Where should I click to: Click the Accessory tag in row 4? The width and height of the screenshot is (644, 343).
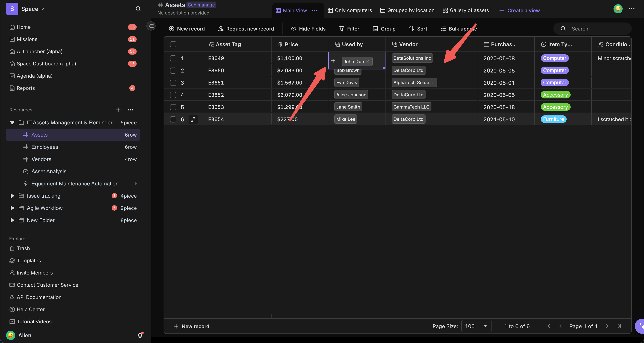(x=555, y=95)
